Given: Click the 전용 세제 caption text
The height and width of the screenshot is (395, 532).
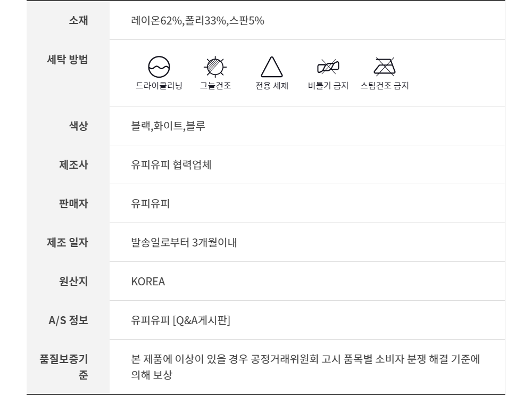Looking at the screenshot, I should pyautogui.click(x=272, y=86).
